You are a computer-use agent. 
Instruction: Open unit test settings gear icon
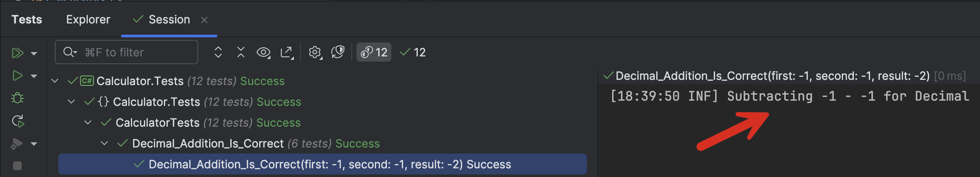tap(315, 52)
